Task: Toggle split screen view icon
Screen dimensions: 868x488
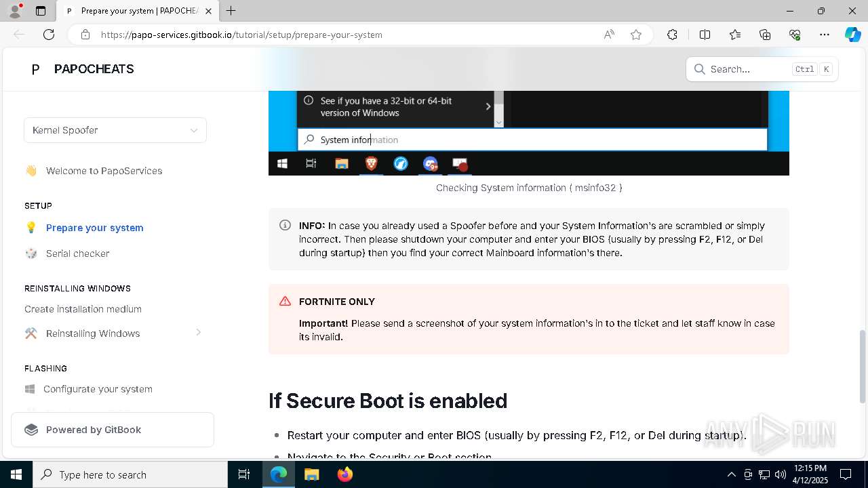Action: pyautogui.click(x=705, y=35)
